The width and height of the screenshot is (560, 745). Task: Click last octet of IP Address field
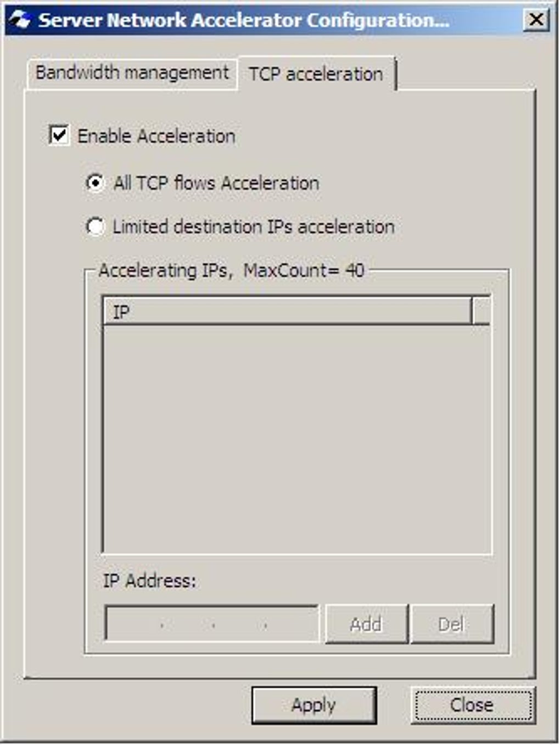click(291, 624)
